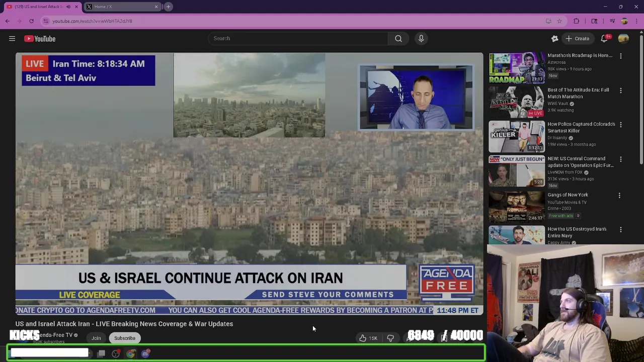This screenshot has height=362, width=644.
Task: Open Chrome three-dot menu
Action: [x=636, y=21]
